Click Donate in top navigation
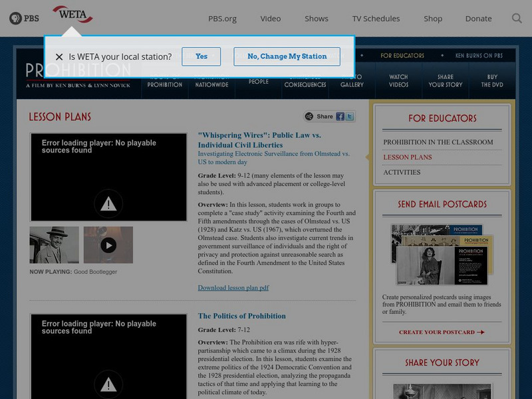The width and height of the screenshot is (532, 399). point(478,19)
